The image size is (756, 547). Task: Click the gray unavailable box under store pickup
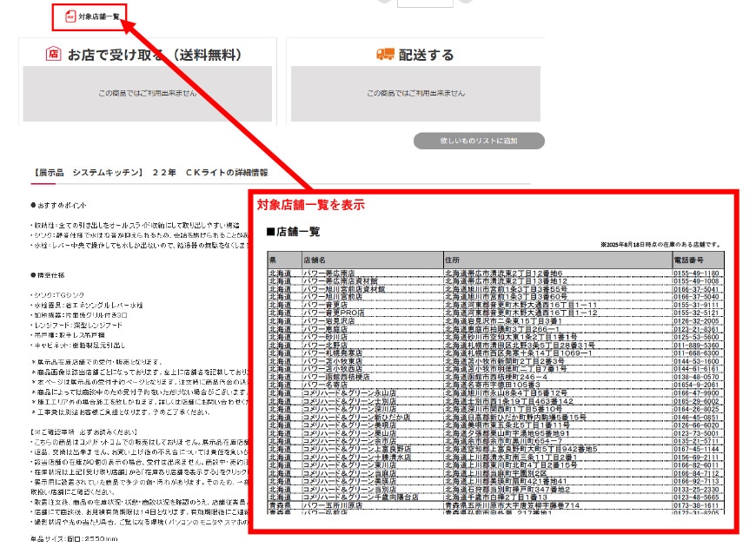[147, 93]
